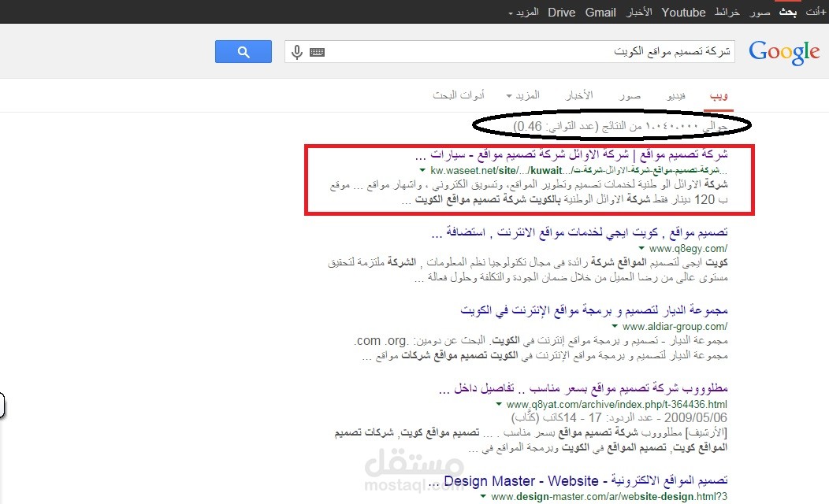Click بحث in the top black bar
Viewport: 829px width, 504px height.
[788, 12]
